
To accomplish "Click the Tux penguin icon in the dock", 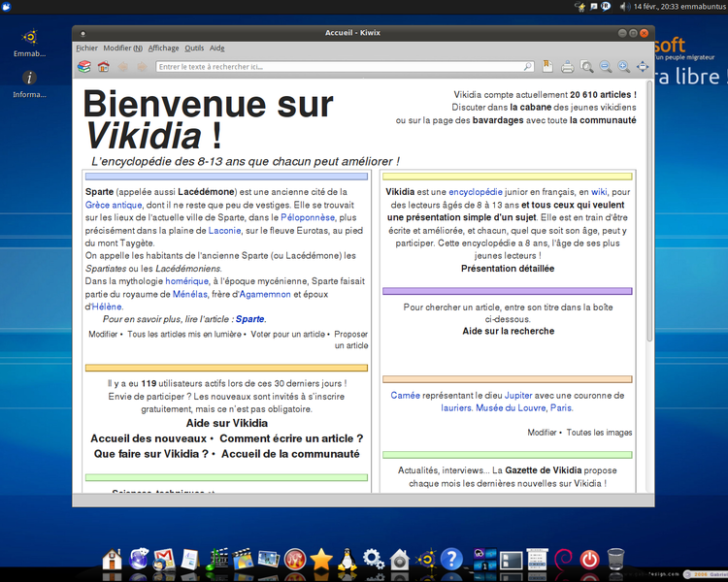I will (x=347, y=560).
